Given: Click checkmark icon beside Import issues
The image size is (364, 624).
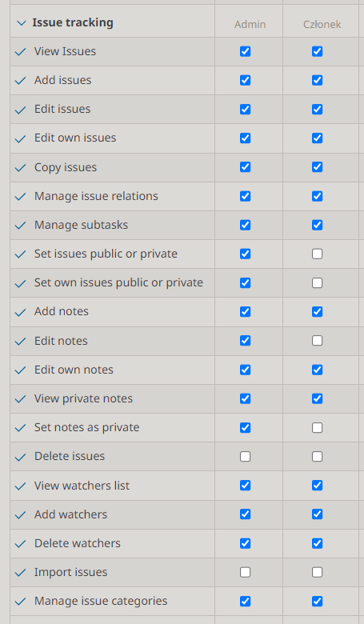Looking at the screenshot, I should pos(20,573).
